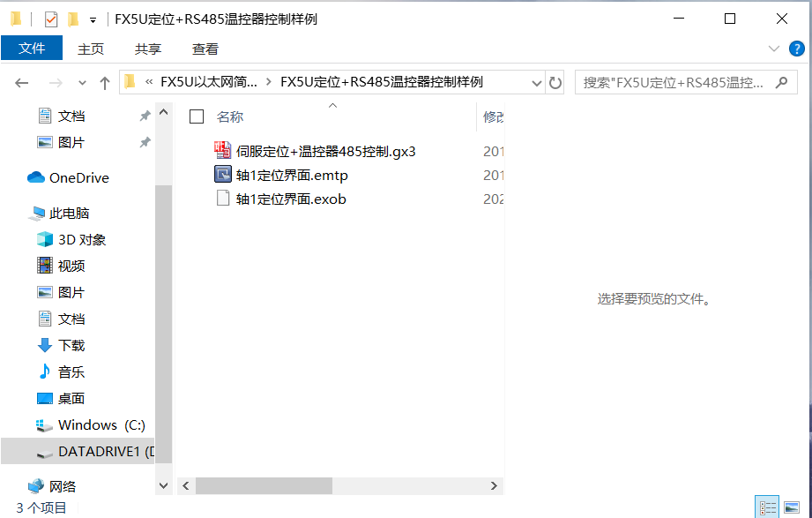Select the 轴1定位界面.emtp file icon
Viewport: 812px width, 518px height.
pyautogui.click(x=223, y=175)
